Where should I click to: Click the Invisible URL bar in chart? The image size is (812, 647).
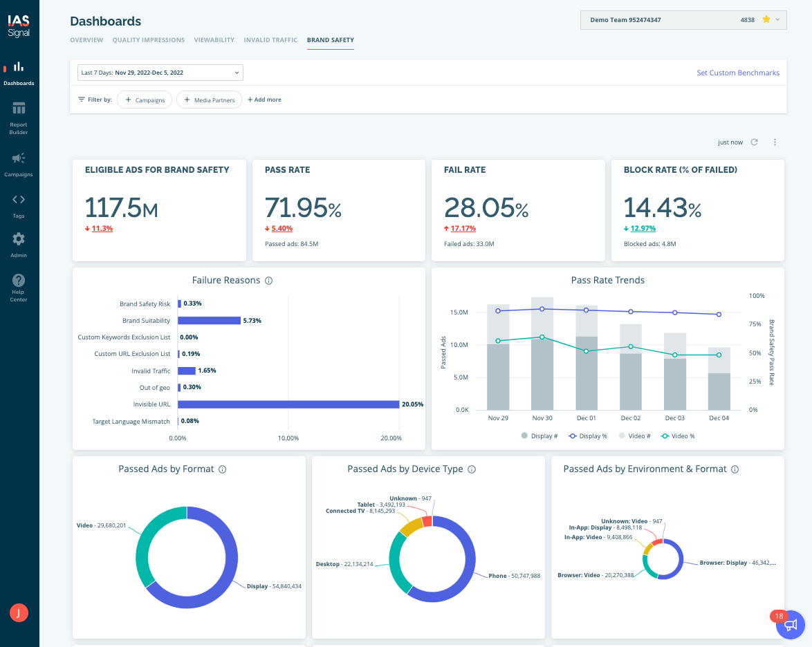tap(288, 404)
